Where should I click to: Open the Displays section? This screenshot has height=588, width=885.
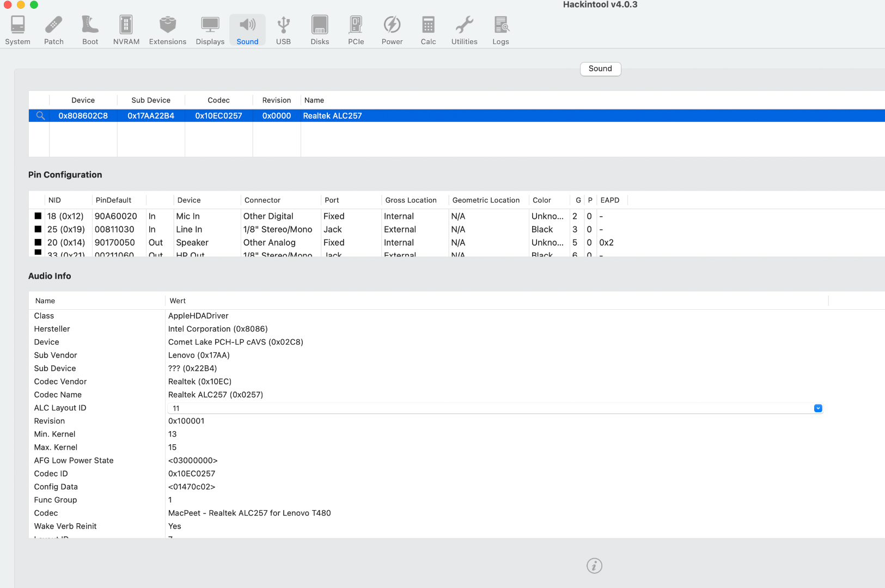[210, 30]
